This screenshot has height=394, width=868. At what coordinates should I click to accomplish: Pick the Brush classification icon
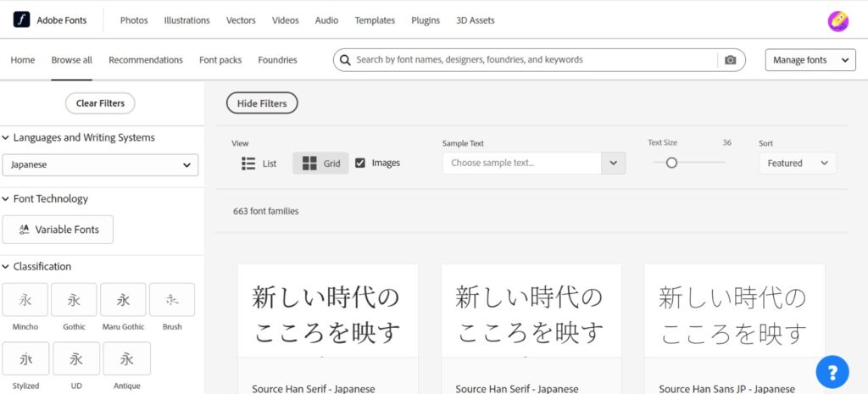pyautogui.click(x=172, y=300)
